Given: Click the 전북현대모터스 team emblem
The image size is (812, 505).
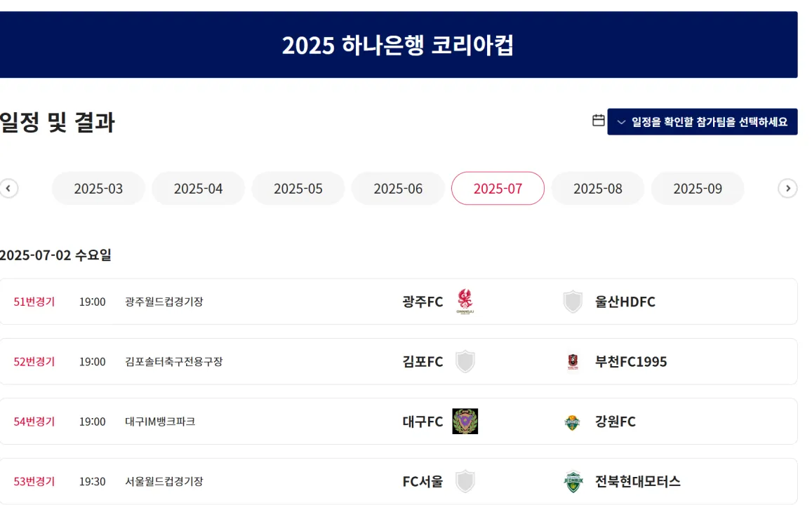Looking at the screenshot, I should click(573, 482).
